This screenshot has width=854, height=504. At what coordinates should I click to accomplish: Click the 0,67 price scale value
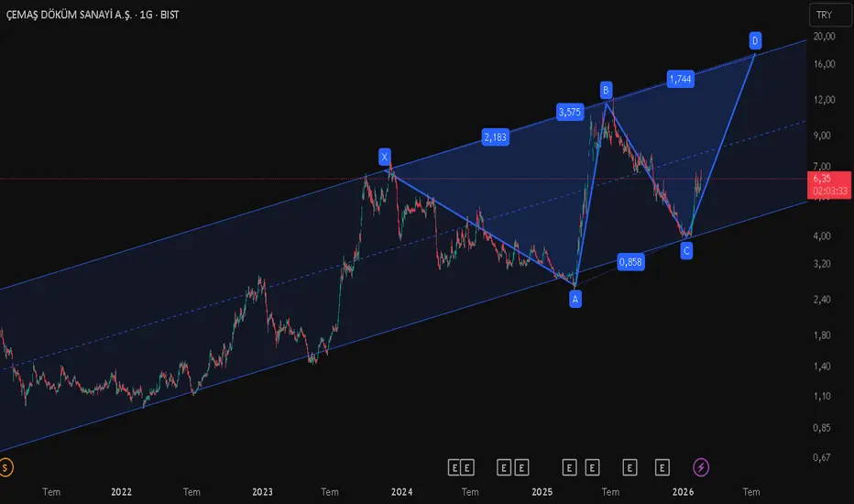click(822, 457)
